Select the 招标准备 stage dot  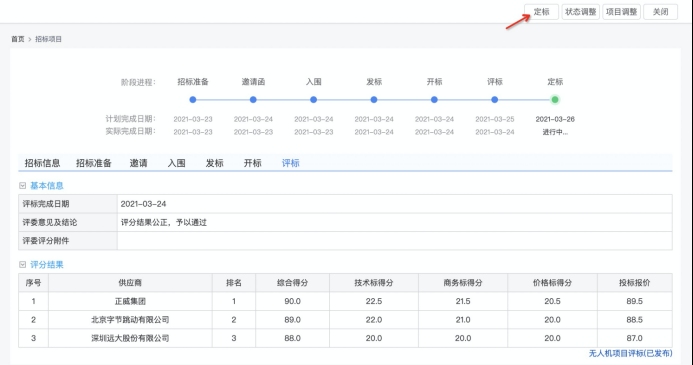coord(193,99)
